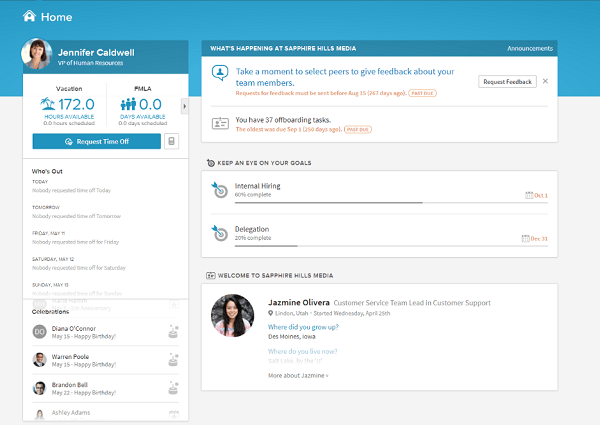Screen dimensions: 600x425
Task: Open the select peers feedback message
Action: click(x=345, y=77)
